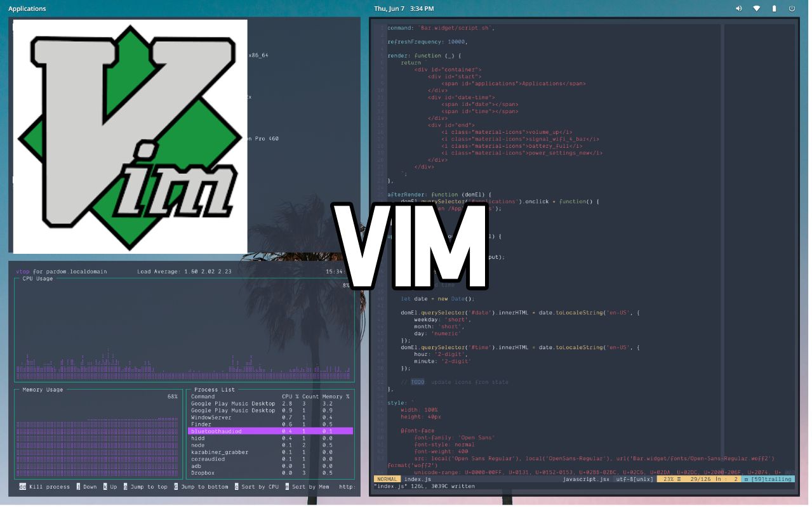Select the karabiner_grabber process row
Screen dimensions: 812x507
tap(270, 452)
